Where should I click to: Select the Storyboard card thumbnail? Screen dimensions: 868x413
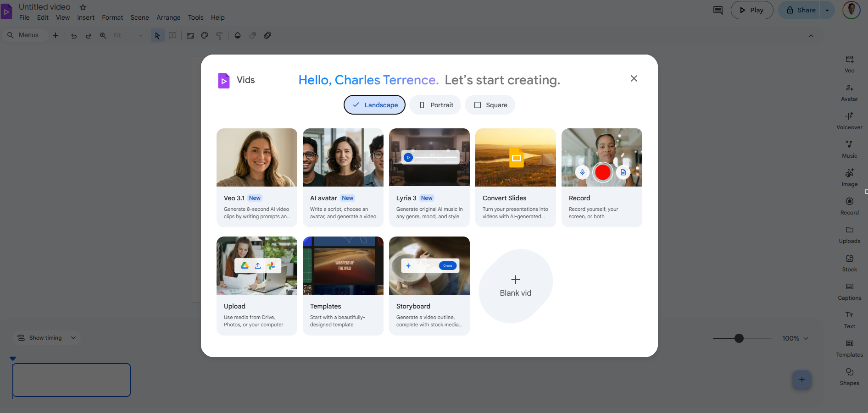pyautogui.click(x=429, y=266)
